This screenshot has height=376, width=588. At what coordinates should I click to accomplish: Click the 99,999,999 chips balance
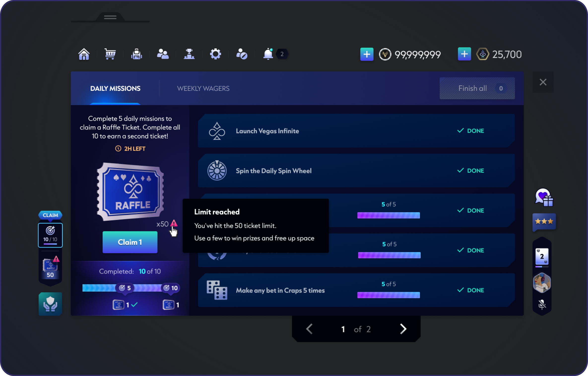click(418, 55)
